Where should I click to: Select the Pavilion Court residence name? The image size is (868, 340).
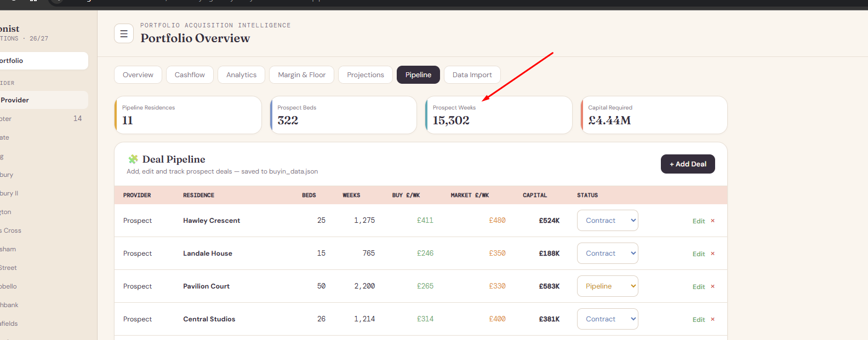[206, 286]
